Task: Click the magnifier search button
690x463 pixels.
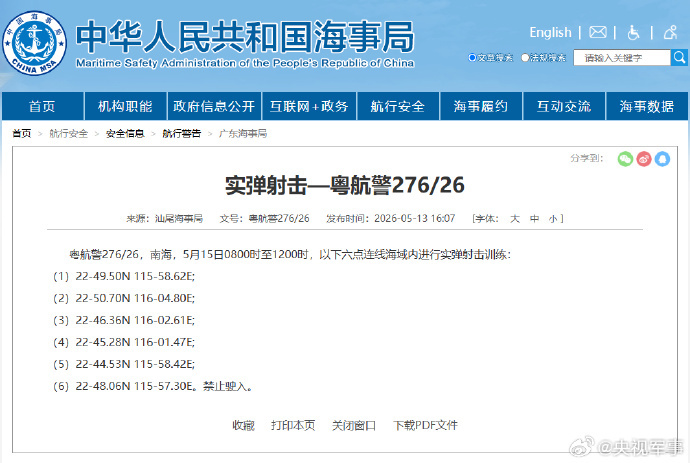Action: (x=679, y=58)
